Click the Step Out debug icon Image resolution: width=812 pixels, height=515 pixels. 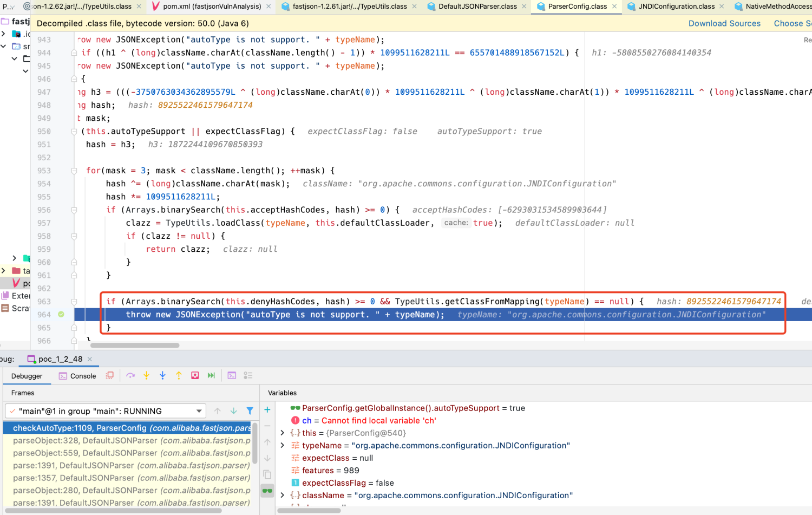click(179, 375)
